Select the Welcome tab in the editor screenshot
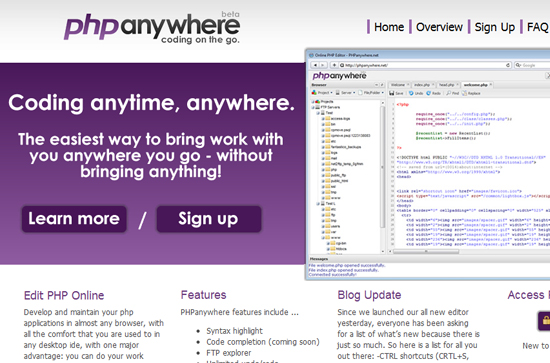This screenshot has height=363, width=550. pos(400,85)
